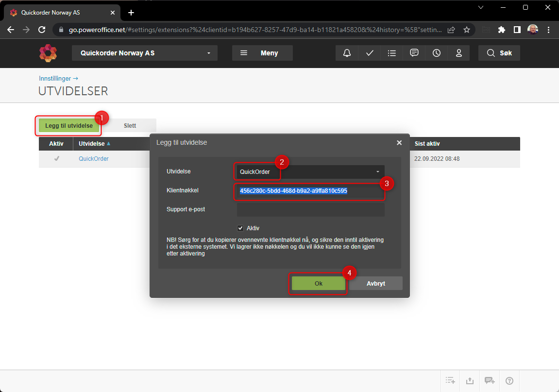Image resolution: width=559 pixels, height=392 pixels.
Task: Open the chat messages icon
Action: point(414,53)
